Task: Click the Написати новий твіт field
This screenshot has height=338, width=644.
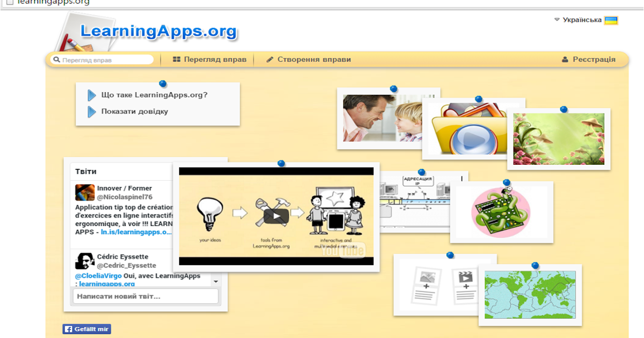Action: pyautogui.click(x=145, y=296)
